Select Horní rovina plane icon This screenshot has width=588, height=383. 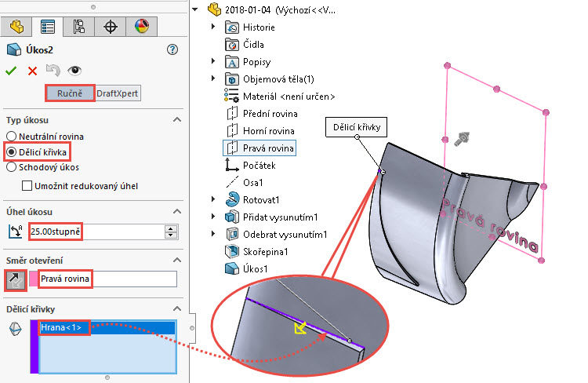click(x=232, y=130)
